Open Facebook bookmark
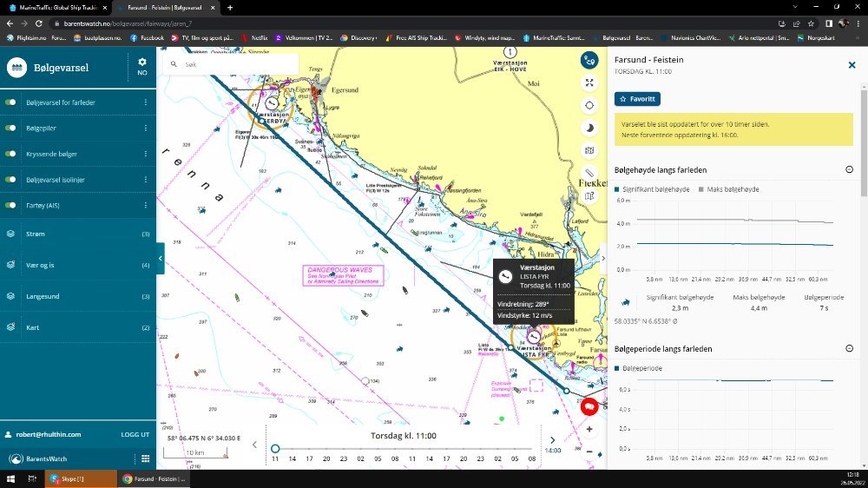The height and width of the screenshot is (488, 868). [x=148, y=37]
